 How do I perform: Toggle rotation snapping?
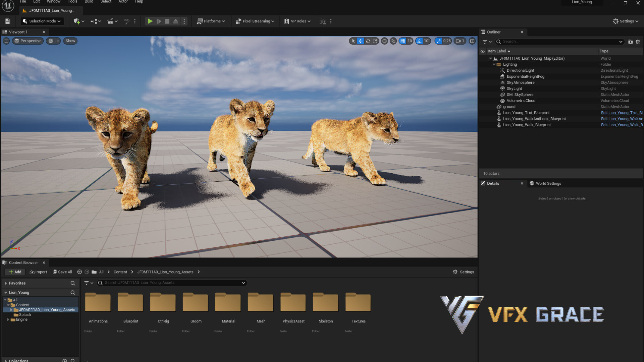click(419, 41)
